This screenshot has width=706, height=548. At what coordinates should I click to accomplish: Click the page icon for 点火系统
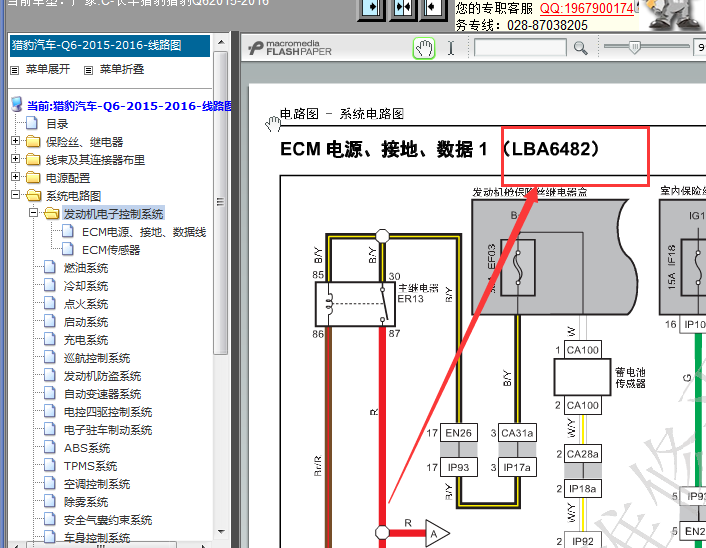pos(50,303)
